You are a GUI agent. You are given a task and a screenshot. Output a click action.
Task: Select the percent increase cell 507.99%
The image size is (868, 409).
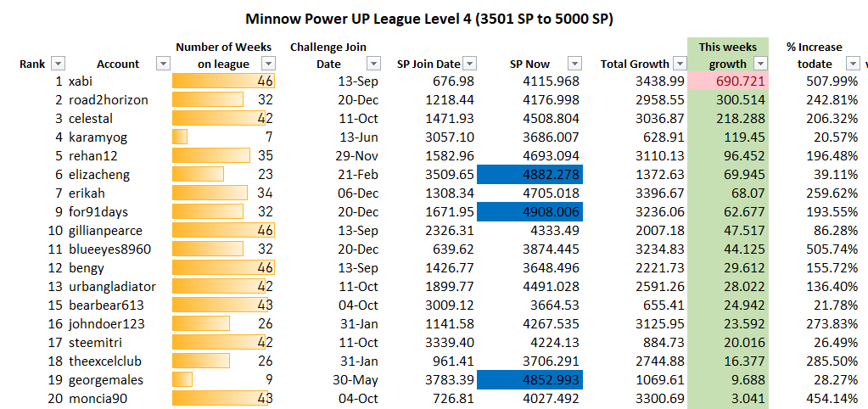(x=831, y=82)
